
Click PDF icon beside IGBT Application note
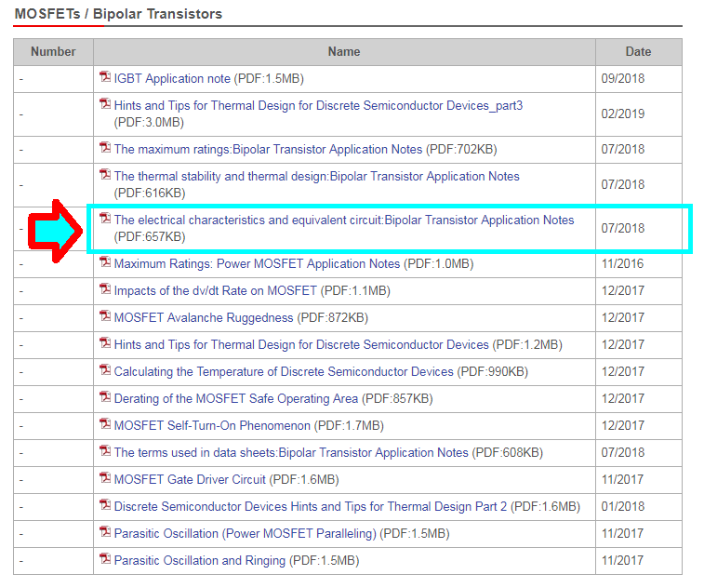[x=105, y=77]
